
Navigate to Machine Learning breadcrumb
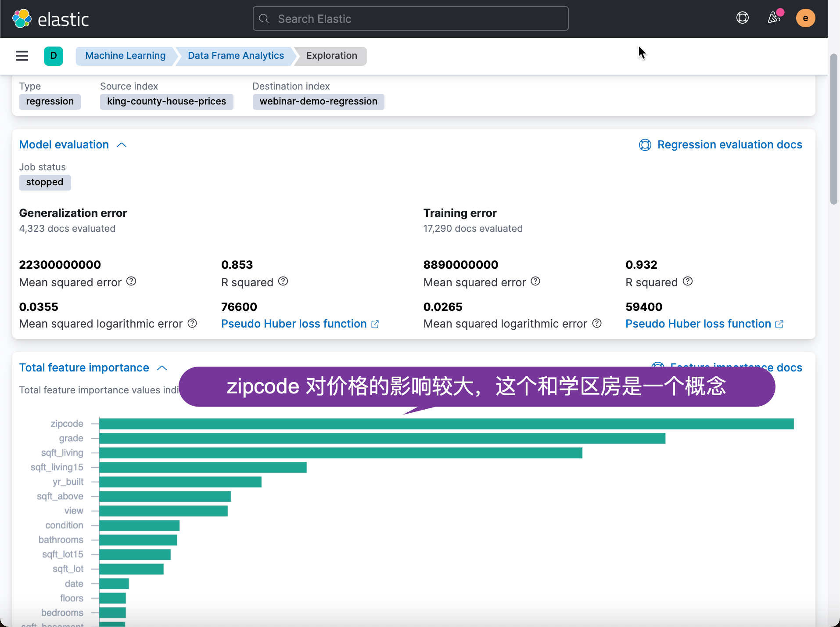point(125,56)
